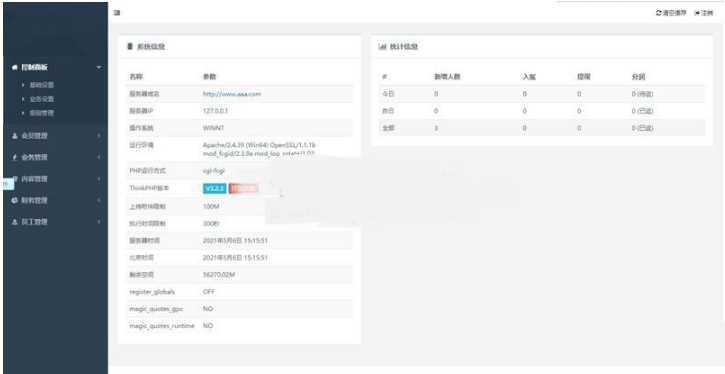
Task: Click the 名称 column header
Action: pyautogui.click(x=135, y=77)
